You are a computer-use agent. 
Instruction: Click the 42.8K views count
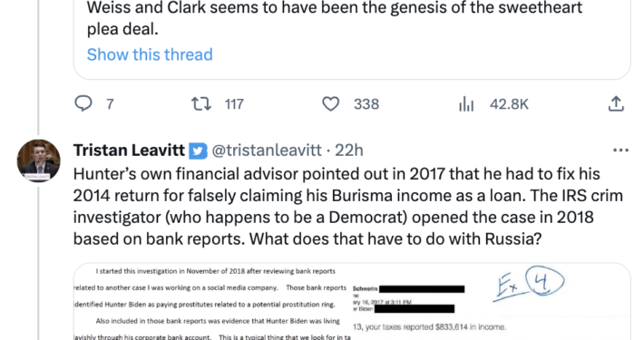click(x=509, y=104)
